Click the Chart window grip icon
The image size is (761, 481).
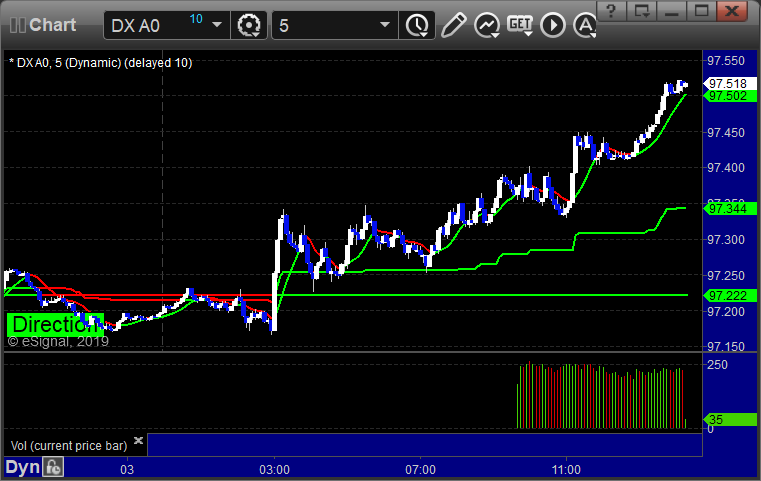coord(18,25)
